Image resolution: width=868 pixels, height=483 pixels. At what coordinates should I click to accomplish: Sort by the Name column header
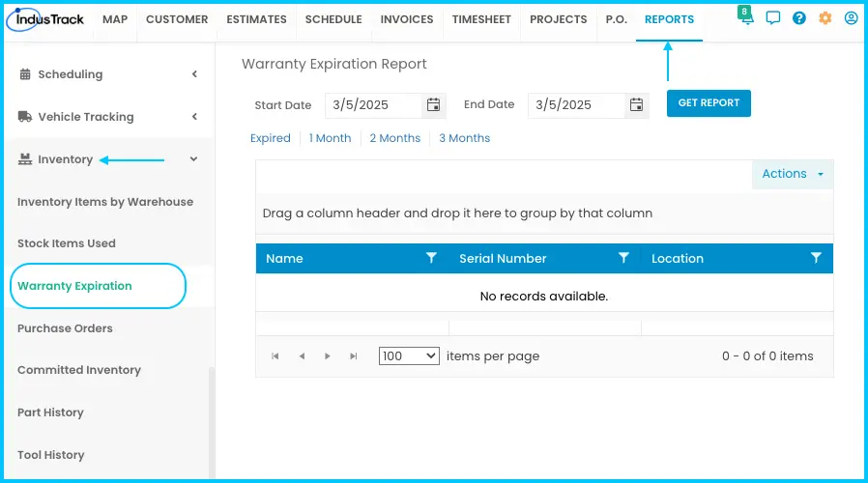point(284,258)
